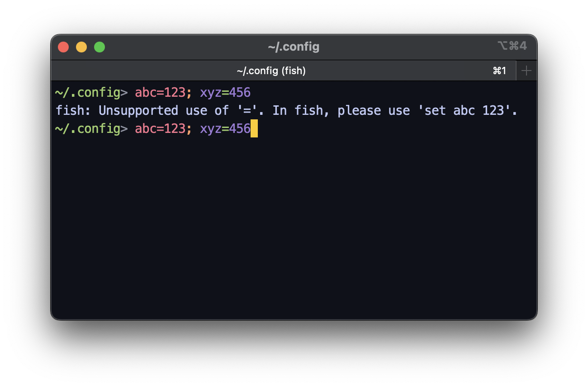Click the green full-screen traffic light
The image size is (588, 387).
99,47
